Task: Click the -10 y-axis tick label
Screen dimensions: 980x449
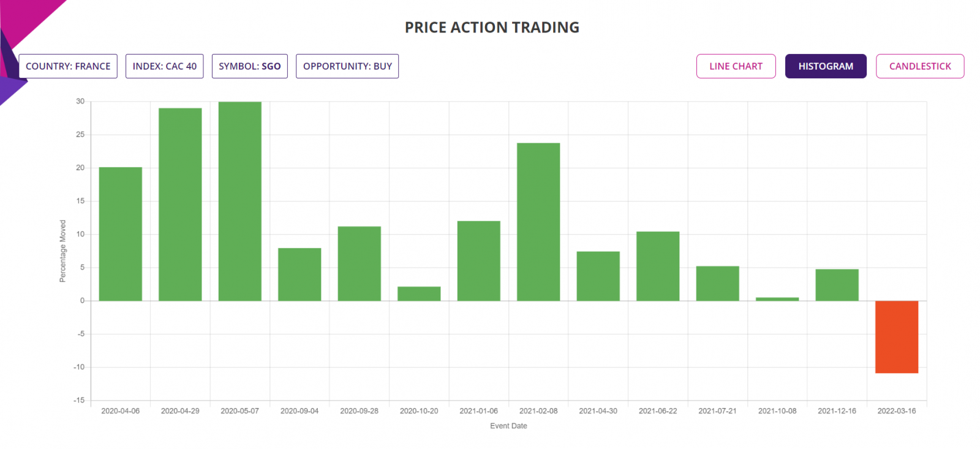Action: pos(79,368)
